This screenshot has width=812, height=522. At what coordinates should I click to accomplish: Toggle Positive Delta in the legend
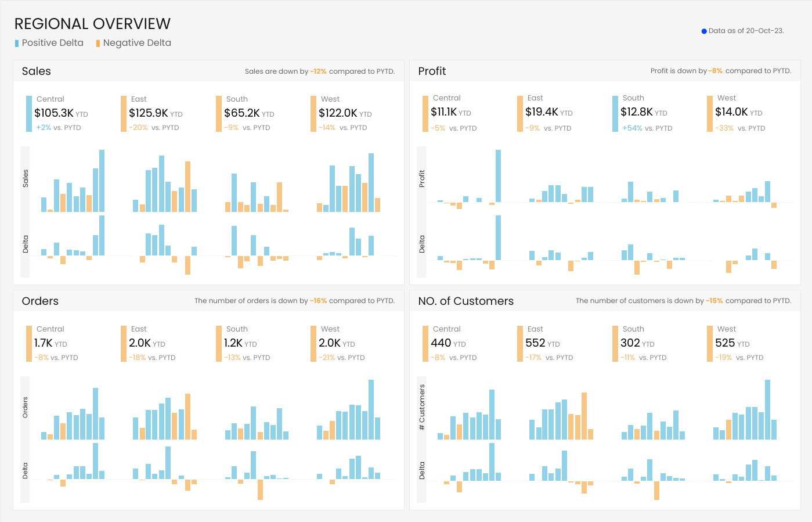point(52,42)
